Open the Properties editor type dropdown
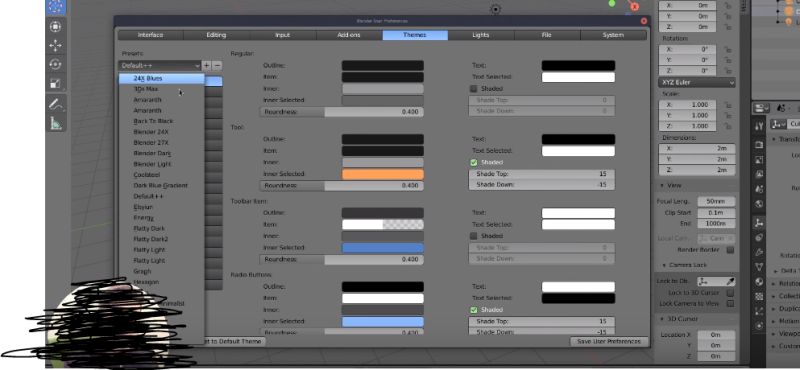The width and height of the screenshot is (800, 370). pyautogui.click(x=762, y=108)
